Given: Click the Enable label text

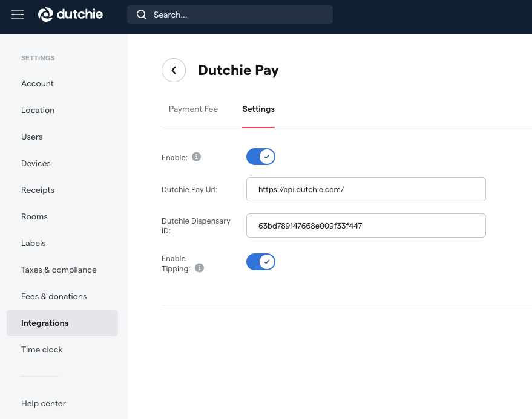Looking at the screenshot, I should coord(174,158).
